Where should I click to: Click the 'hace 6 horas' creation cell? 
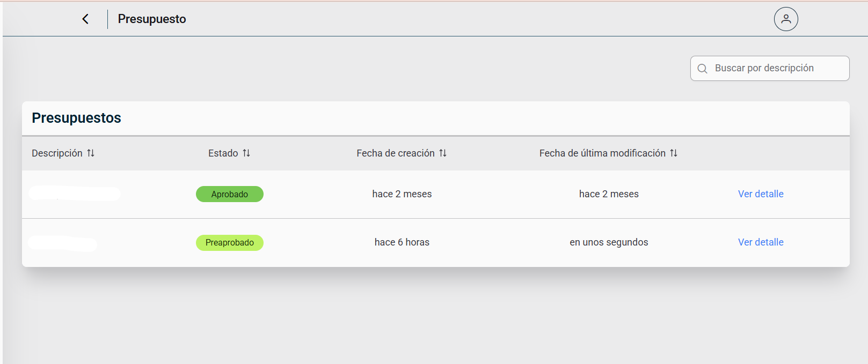402,242
